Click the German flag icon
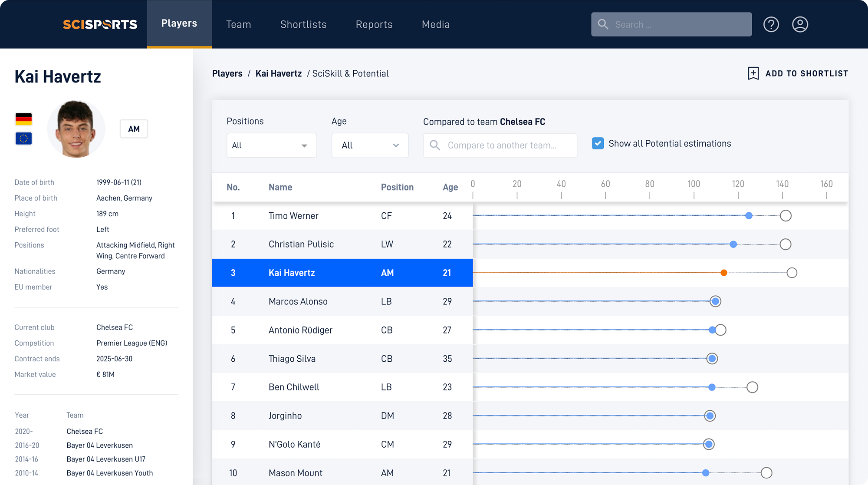 click(23, 119)
